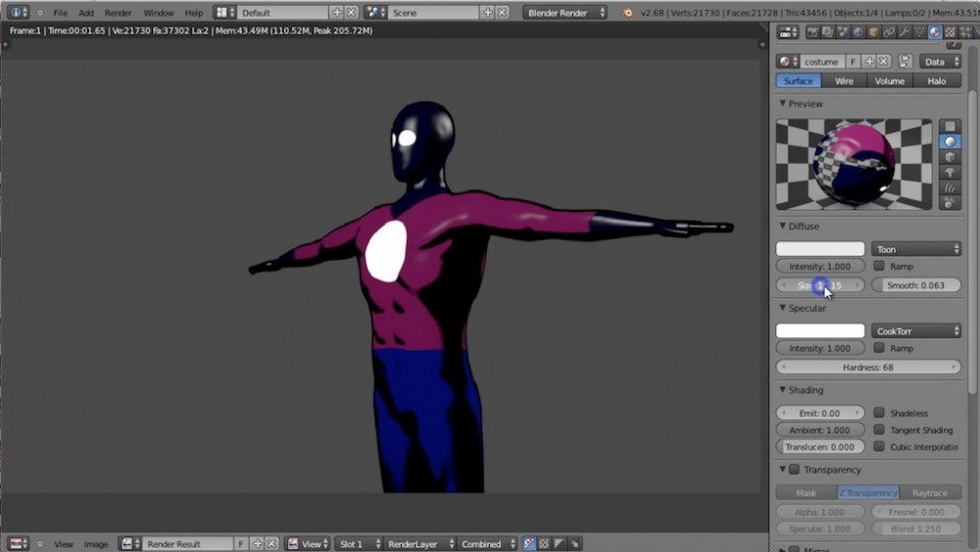Open the Blender Render engine dropdown
Viewport: 980px width, 552px height.
(564, 13)
